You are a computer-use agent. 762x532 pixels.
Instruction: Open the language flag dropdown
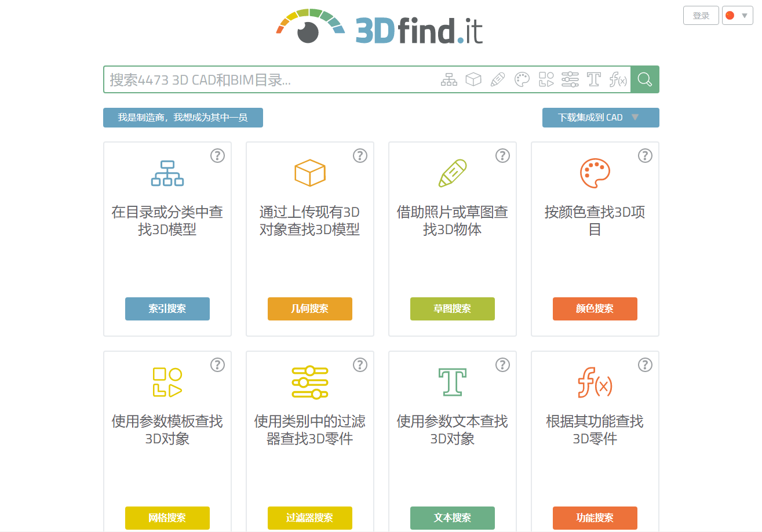click(x=737, y=15)
